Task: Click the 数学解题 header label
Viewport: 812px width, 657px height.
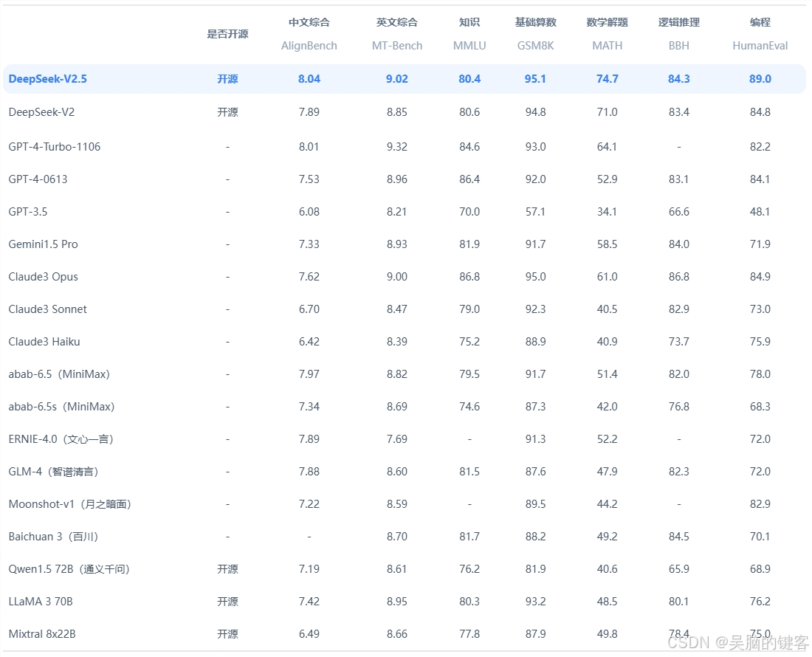Action: pyautogui.click(x=608, y=22)
